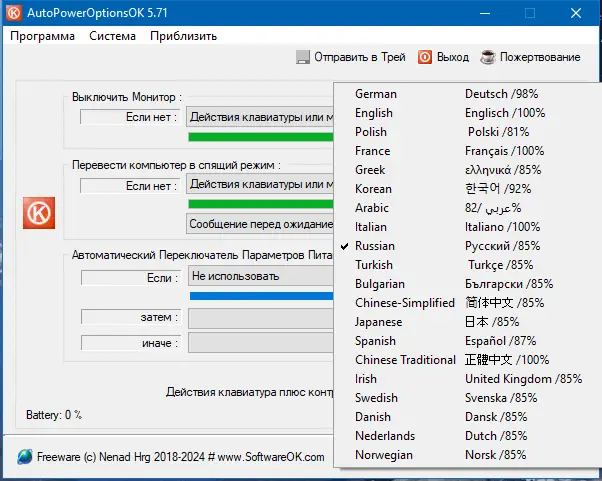Image resolution: width=602 pixels, height=481 pixels.
Task: Select the Irish language entry
Action: (x=468, y=379)
